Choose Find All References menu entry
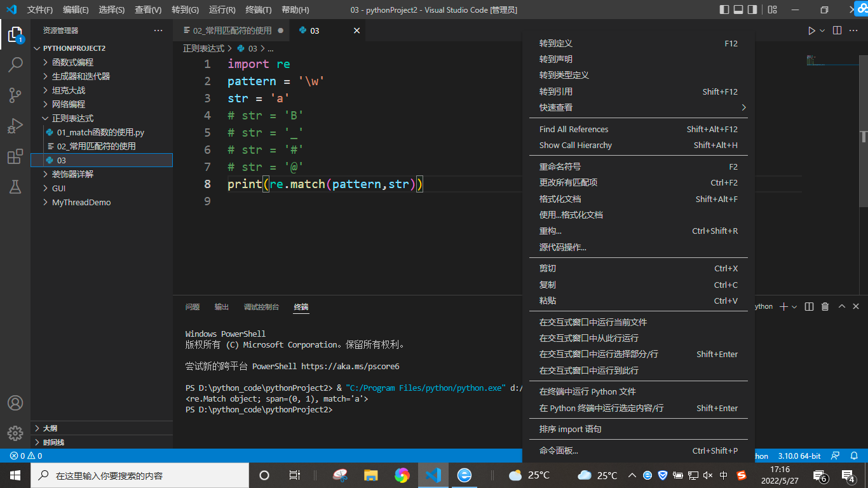This screenshot has width=868, height=488. [x=639, y=129]
